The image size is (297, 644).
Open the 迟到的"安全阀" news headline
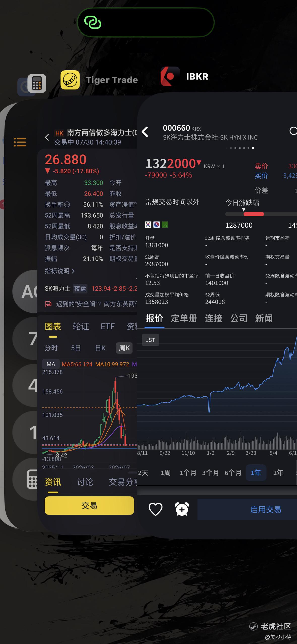(x=96, y=304)
